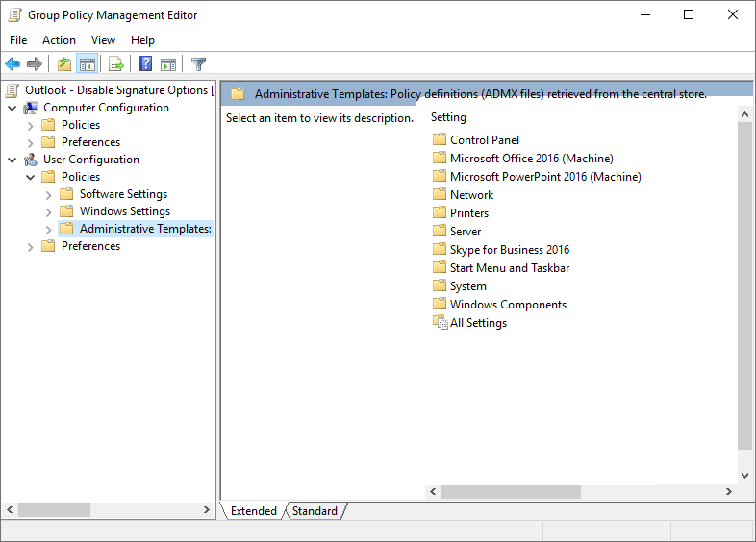Click the right pane vertical scrollbar down arrow
Image resolution: width=756 pixels, height=542 pixels.
[744, 476]
